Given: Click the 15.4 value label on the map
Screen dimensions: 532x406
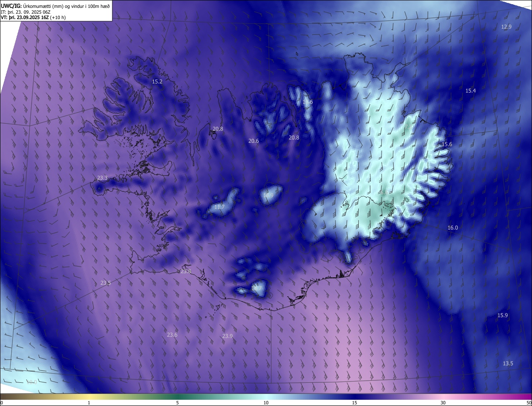Looking at the screenshot, I should tap(470, 90).
